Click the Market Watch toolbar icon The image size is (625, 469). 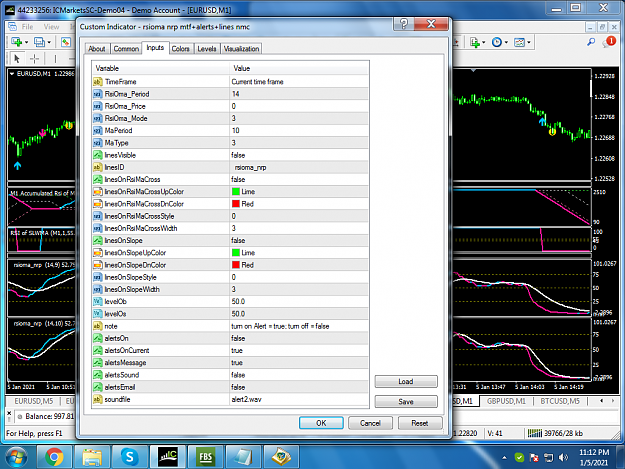click(x=66, y=42)
